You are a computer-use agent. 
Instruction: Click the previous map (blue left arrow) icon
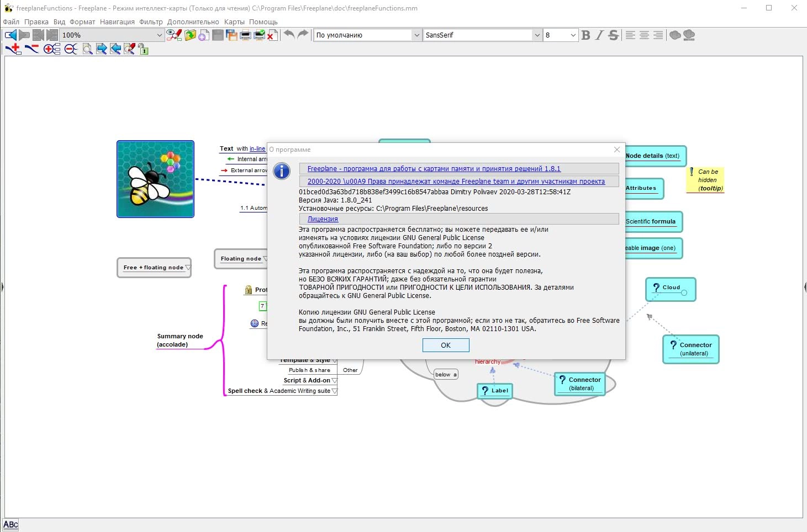10,35
